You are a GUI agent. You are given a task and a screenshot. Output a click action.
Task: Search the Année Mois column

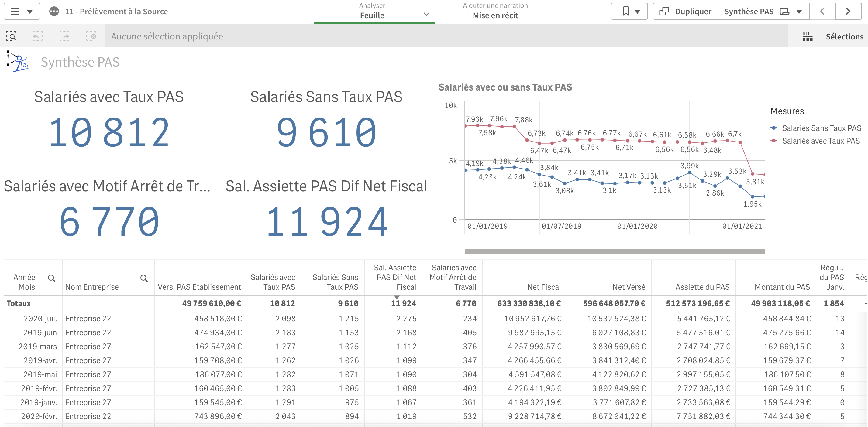pos(51,278)
